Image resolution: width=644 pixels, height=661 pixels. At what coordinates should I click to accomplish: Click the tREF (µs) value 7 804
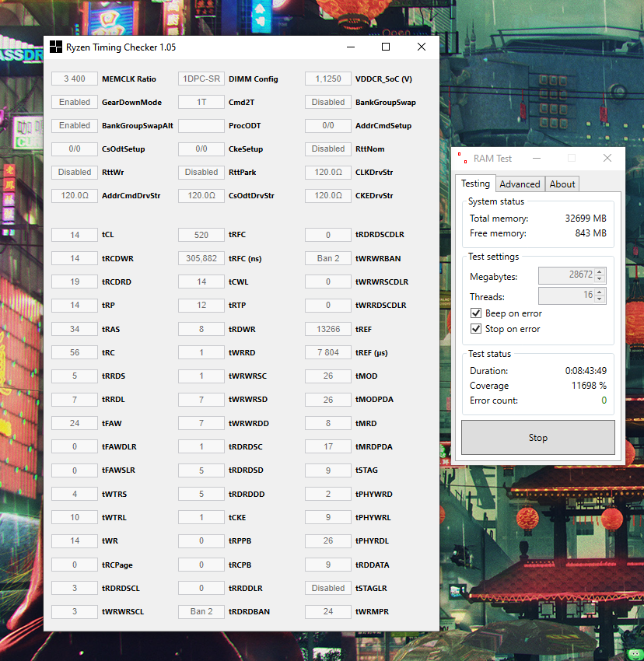pyautogui.click(x=328, y=352)
